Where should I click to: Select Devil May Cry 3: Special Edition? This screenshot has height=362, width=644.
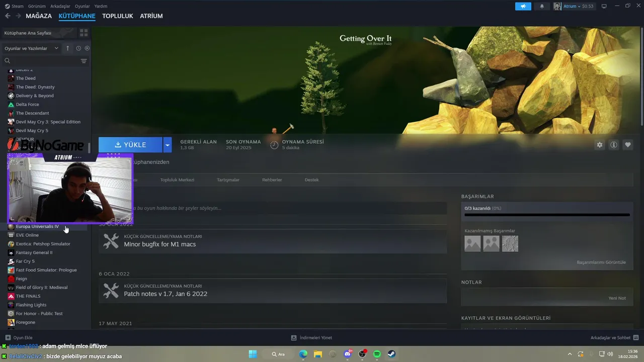[x=48, y=122]
